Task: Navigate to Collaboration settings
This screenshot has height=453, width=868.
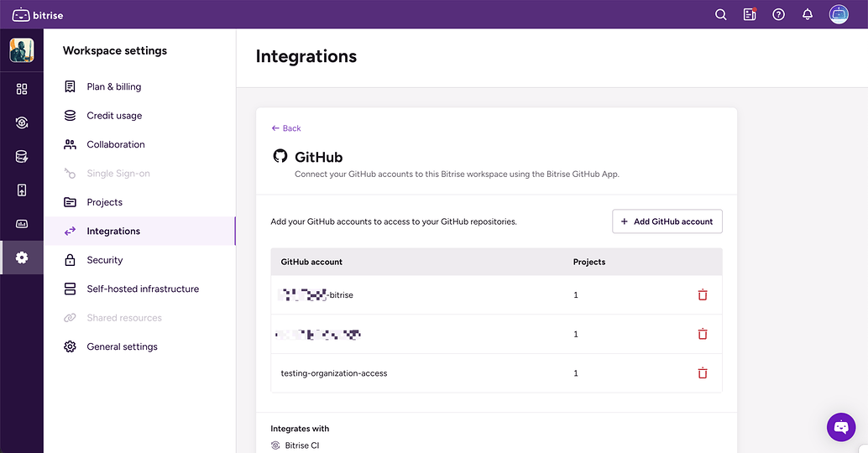Action: pyautogui.click(x=116, y=144)
